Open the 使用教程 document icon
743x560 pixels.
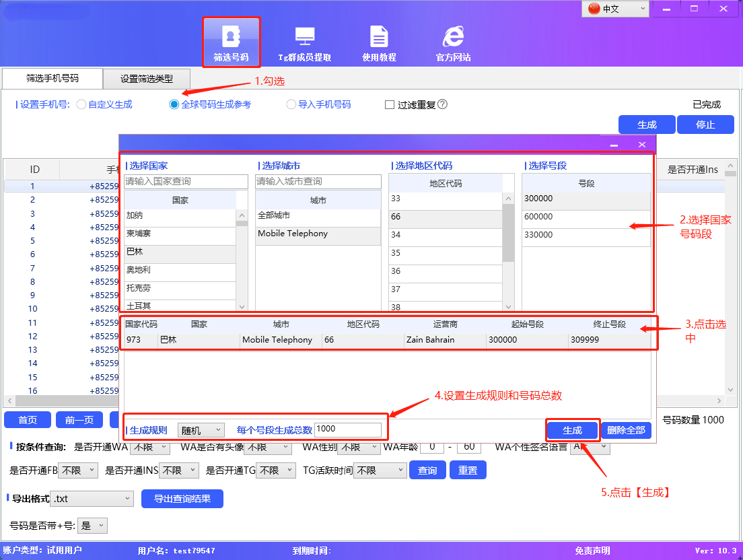[379, 42]
